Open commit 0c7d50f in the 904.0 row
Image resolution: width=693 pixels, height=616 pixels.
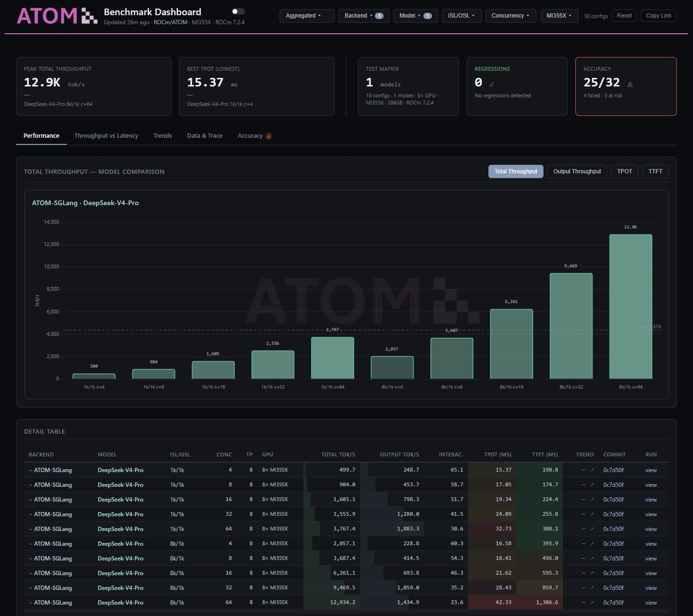coord(613,485)
